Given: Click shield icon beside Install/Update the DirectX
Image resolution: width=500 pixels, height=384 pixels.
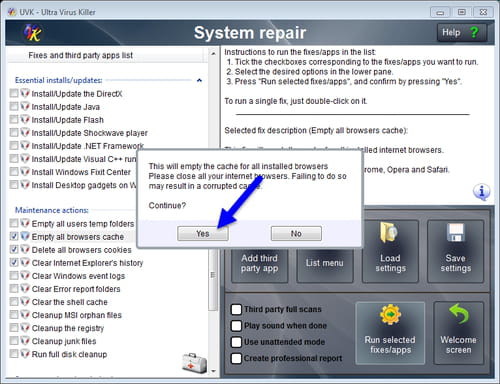Looking at the screenshot, I should [x=25, y=93].
